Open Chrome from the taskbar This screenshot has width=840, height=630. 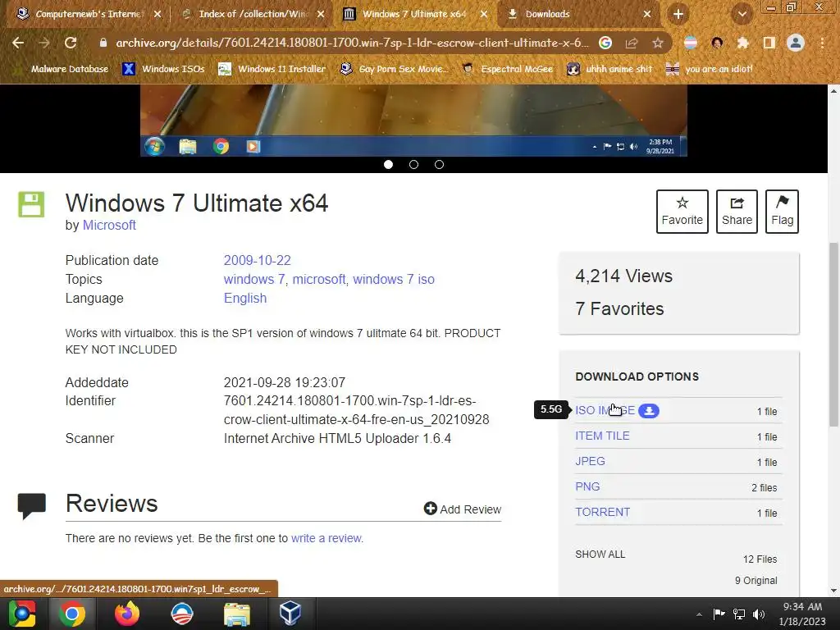click(72, 614)
